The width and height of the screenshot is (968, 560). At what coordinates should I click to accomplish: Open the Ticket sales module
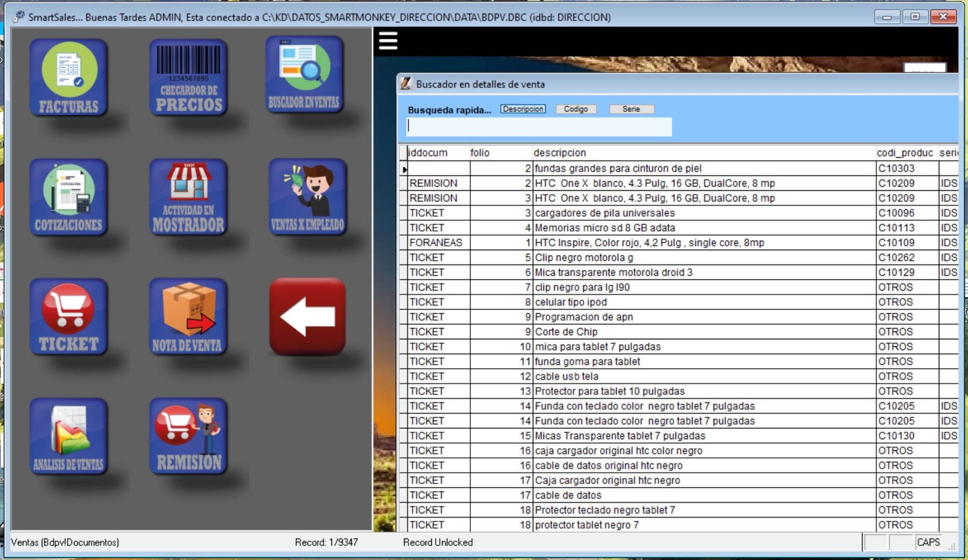coord(68,317)
